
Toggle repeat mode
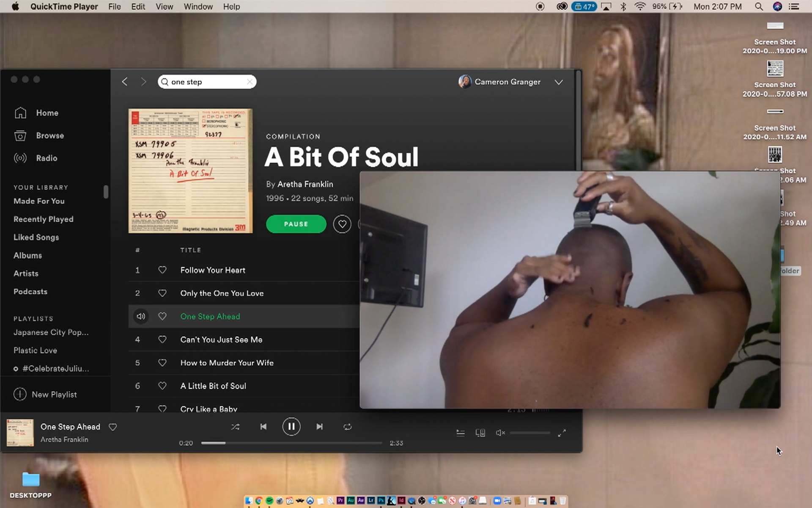(x=348, y=427)
